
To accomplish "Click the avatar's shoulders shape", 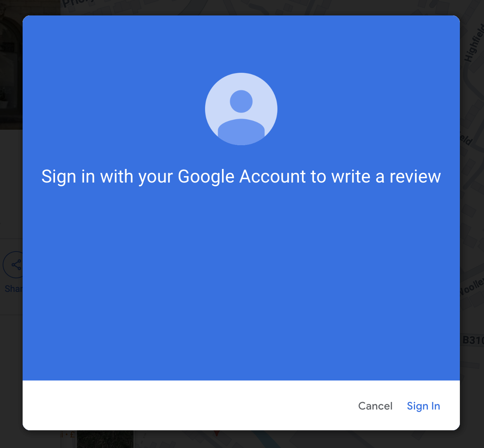I will (x=241, y=132).
